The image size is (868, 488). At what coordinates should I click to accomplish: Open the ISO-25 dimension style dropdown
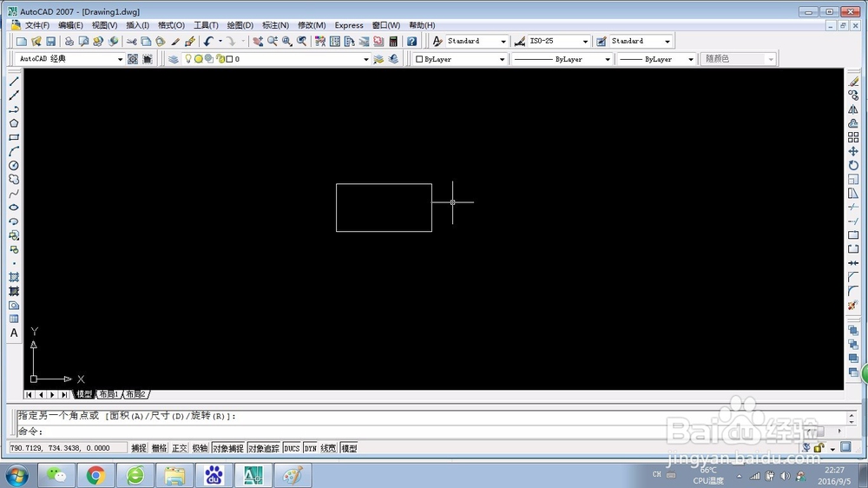point(585,41)
